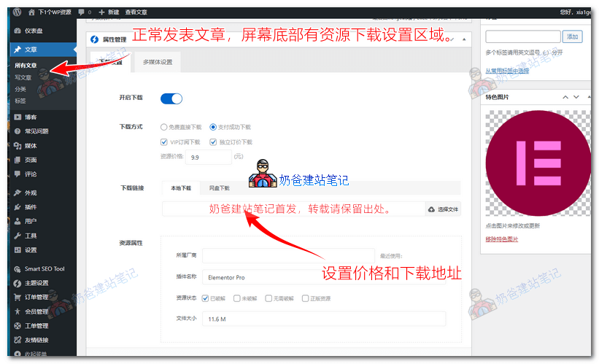Select 免费直接下载 radio option
This screenshot has height=364, width=599.
(x=164, y=127)
